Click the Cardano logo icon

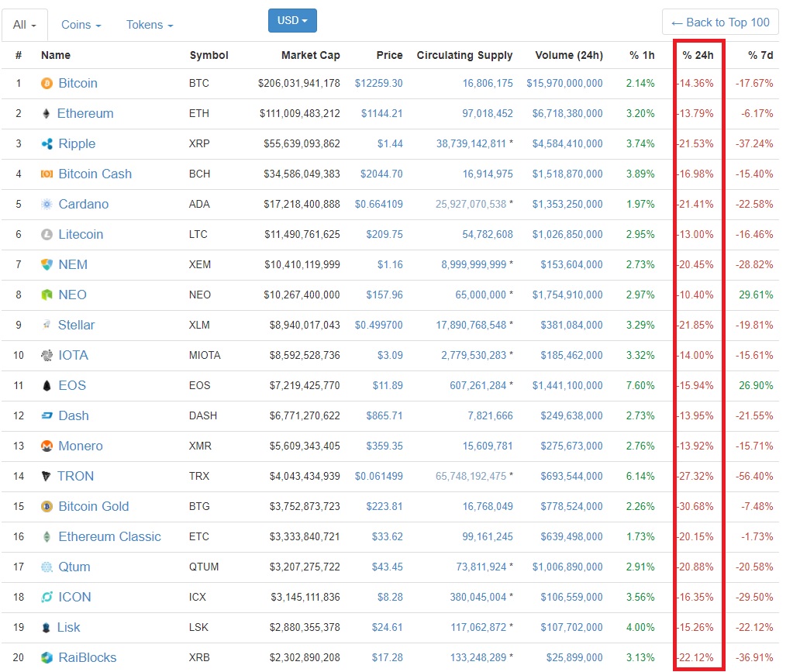click(47, 204)
